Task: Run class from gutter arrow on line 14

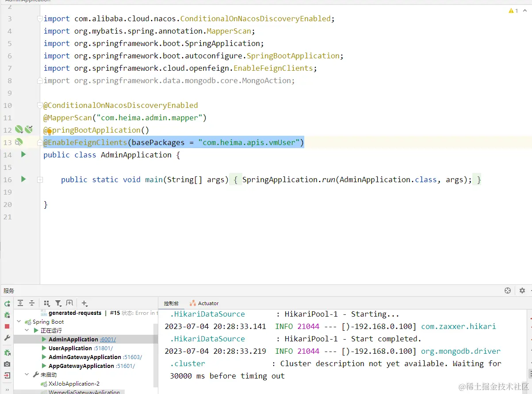Action: [x=23, y=154]
